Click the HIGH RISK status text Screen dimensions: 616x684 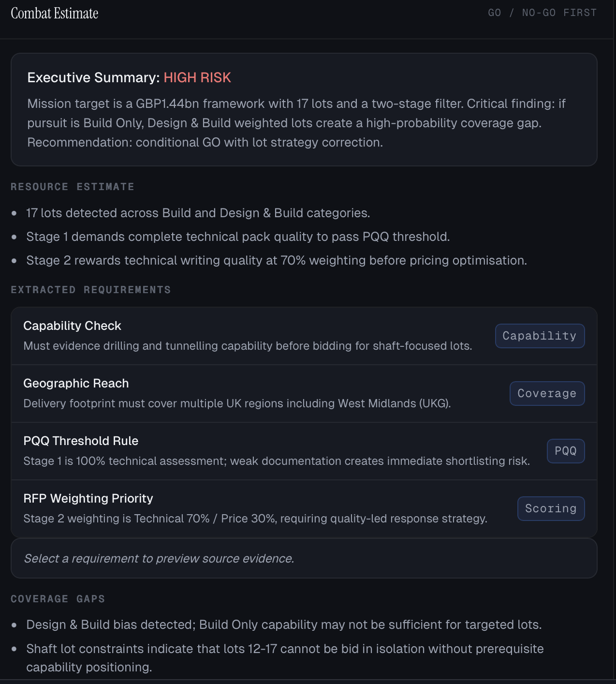197,77
